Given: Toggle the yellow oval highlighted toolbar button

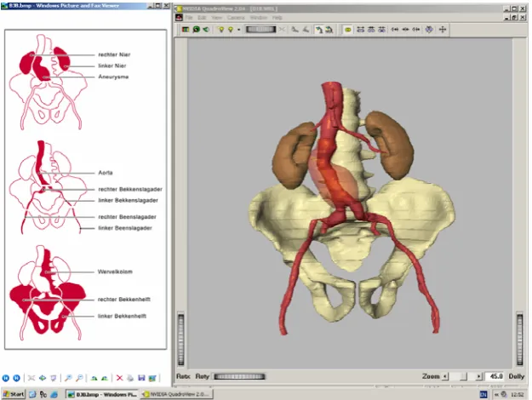Looking at the screenshot, I should pyautogui.click(x=348, y=30).
